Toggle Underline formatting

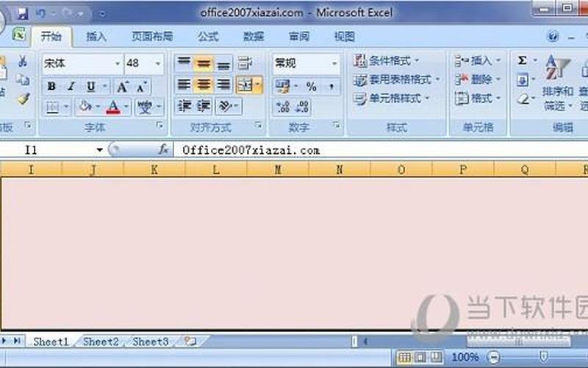point(90,87)
